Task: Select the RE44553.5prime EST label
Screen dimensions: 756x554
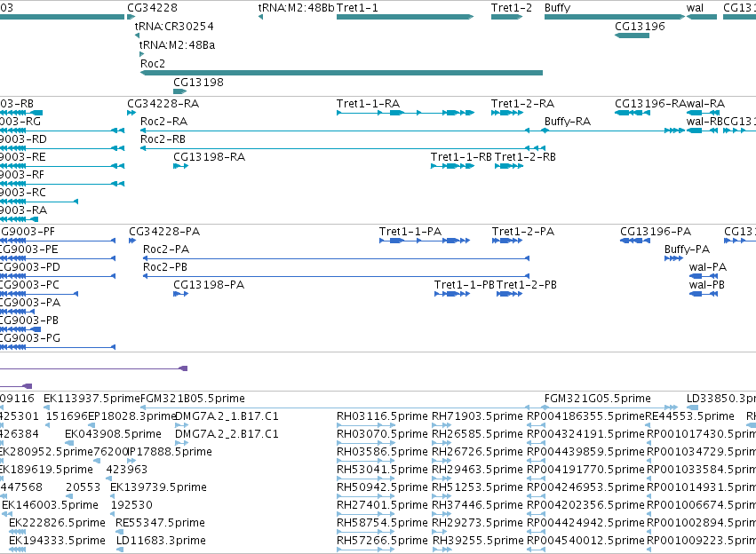Action: tap(689, 416)
